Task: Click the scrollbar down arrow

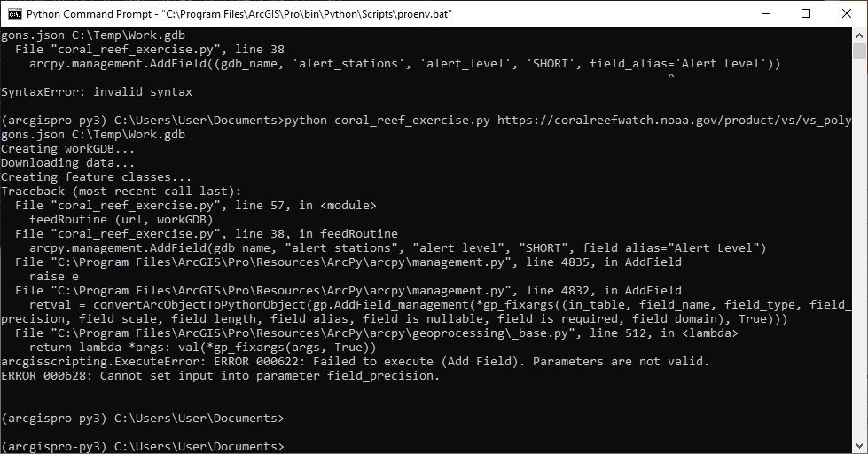Action: tap(859, 446)
